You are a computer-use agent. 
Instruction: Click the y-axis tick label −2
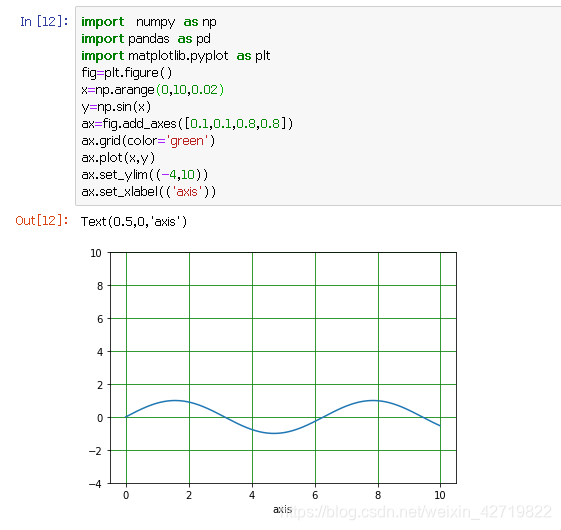pyautogui.click(x=96, y=451)
